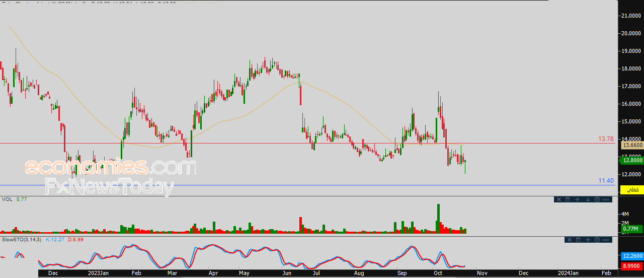Click Nov on the time axis
The height and width of the screenshot is (278, 644).
pyautogui.click(x=481, y=273)
